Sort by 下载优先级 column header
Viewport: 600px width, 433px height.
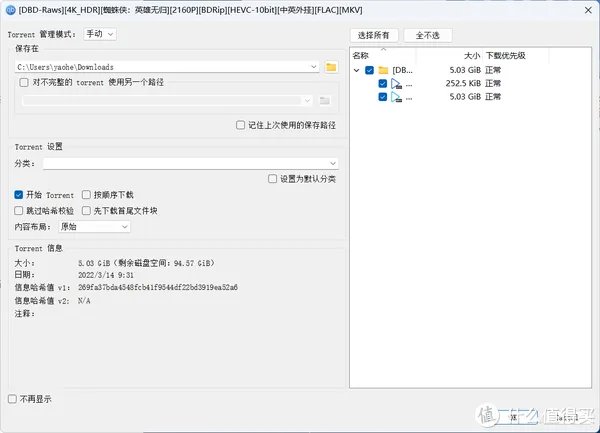[516, 56]
